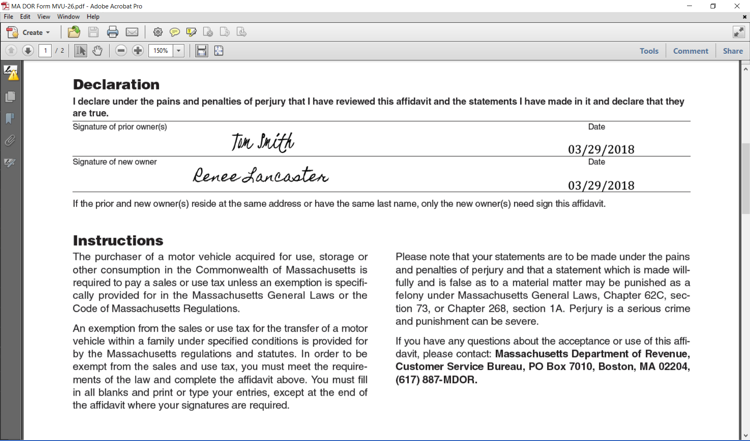Click the Save floppy disk icon

93,32
